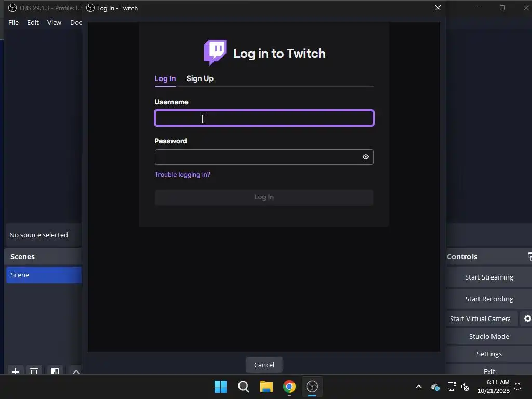Open taskbar Search
The width and height of the screenshot is (532, 399).
tap(243, 387)
